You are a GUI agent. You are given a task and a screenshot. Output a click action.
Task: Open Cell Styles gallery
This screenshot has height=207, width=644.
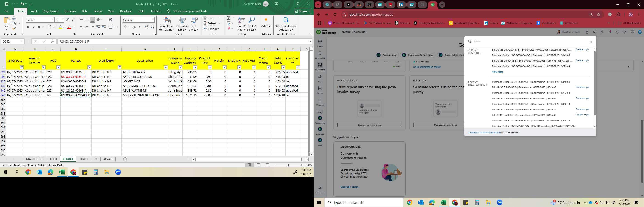click(194, 24)
